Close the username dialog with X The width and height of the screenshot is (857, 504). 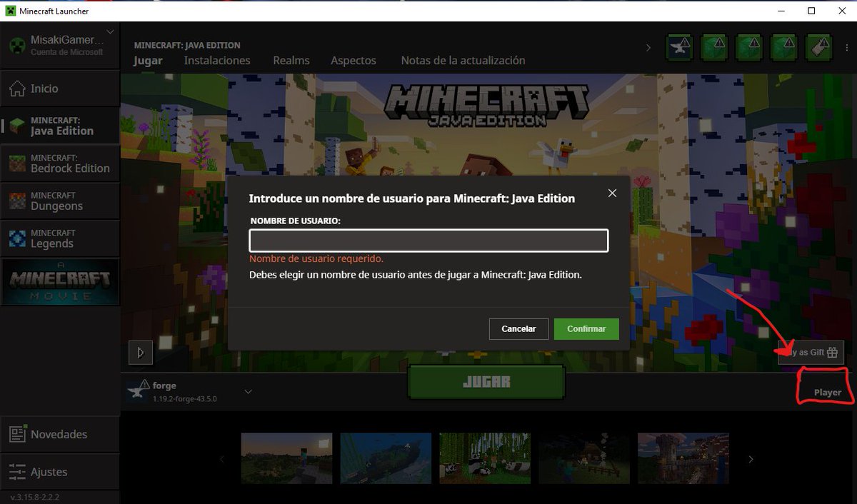coord(612,193)
